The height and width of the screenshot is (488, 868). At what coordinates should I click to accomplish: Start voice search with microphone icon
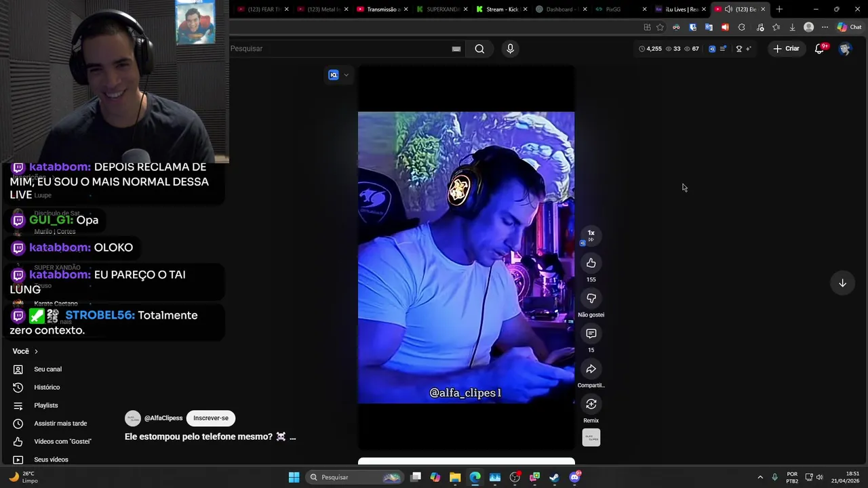coord(510,49)
